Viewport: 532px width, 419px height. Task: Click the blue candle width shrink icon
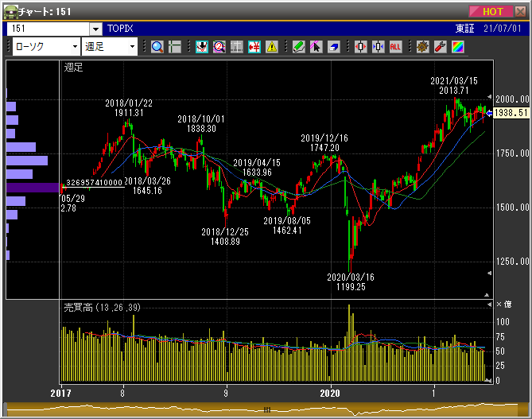378,47
